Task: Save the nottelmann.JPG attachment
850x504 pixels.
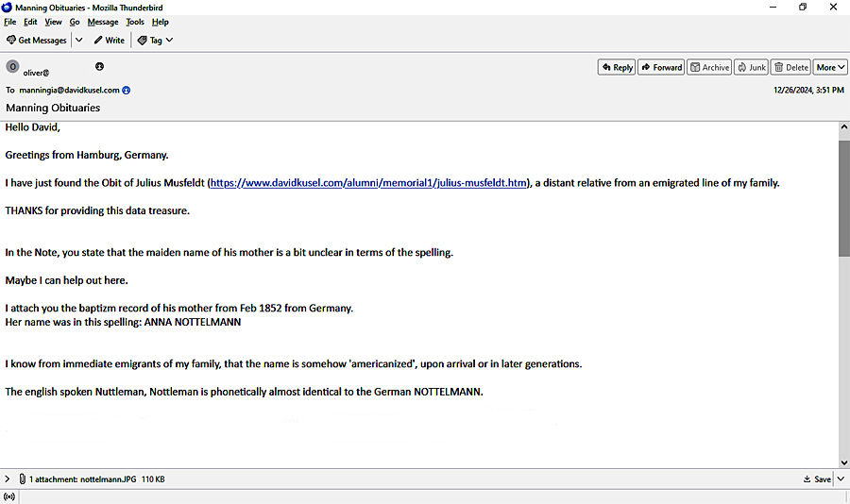Action: pos(817,479)
